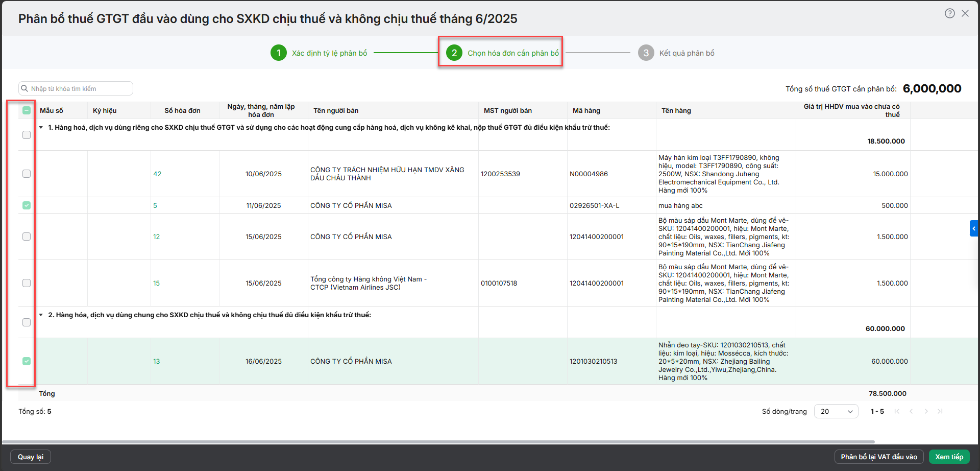Open the help question-mark icon
This screenshot has width=980, height=471.
tap(949, 14)
